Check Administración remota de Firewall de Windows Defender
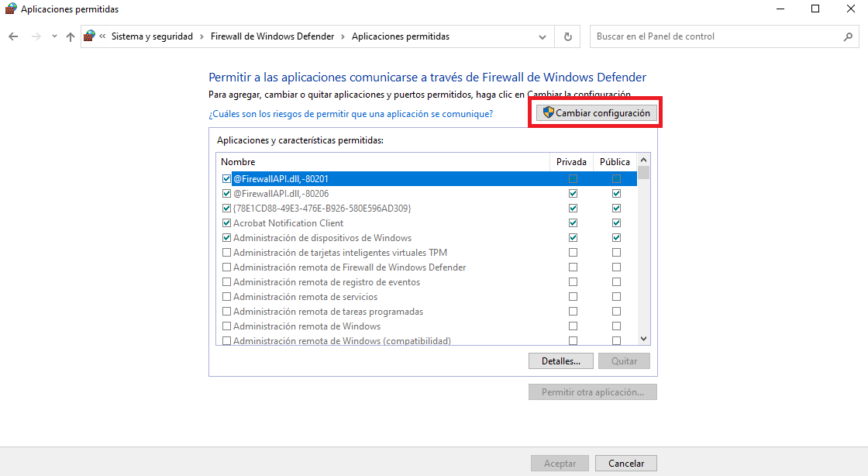Screen dimensions: 868x476 coord(226,267)
